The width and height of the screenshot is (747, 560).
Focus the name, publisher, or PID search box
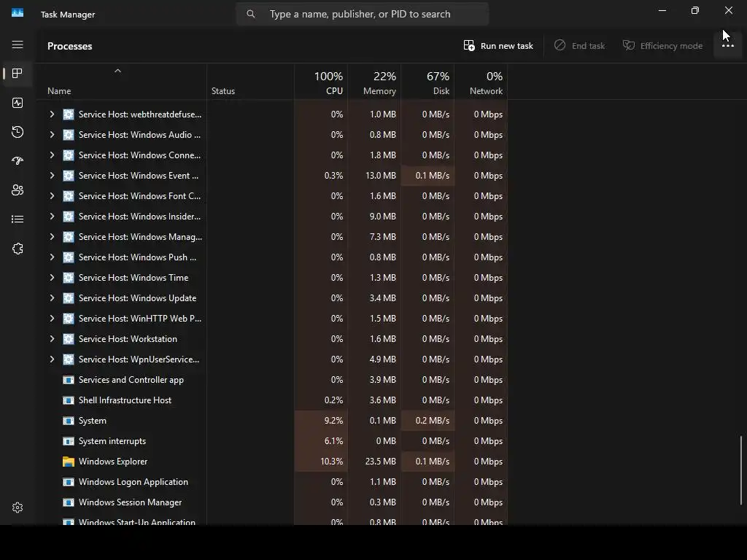click(x=362, y=15)
